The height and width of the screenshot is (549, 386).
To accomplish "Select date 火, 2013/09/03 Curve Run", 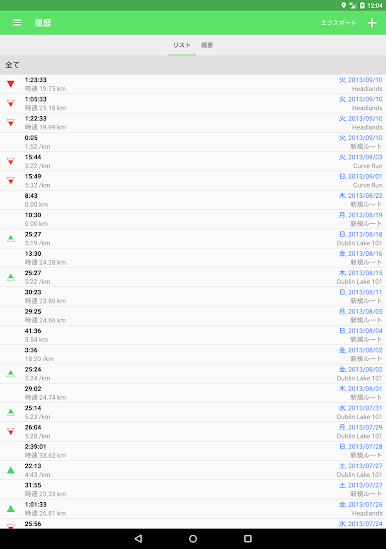I will [x=360, y=157].
